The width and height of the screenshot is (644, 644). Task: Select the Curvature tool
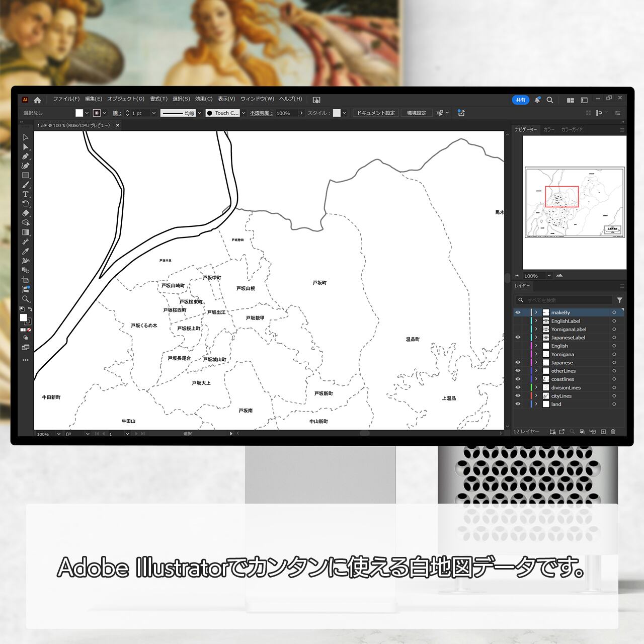(25, 166)
